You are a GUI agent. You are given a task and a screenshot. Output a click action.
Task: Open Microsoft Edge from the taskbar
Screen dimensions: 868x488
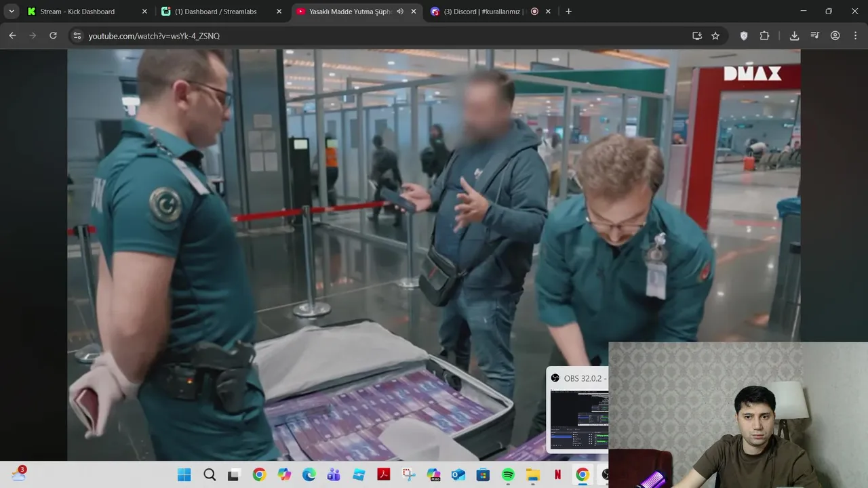coord(309,475)
